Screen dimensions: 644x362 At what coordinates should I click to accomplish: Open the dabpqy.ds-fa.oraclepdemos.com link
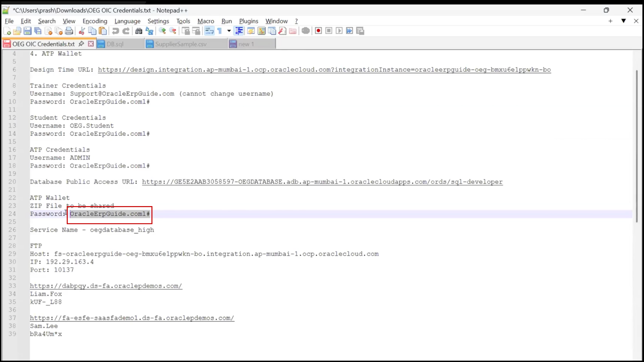106,286
